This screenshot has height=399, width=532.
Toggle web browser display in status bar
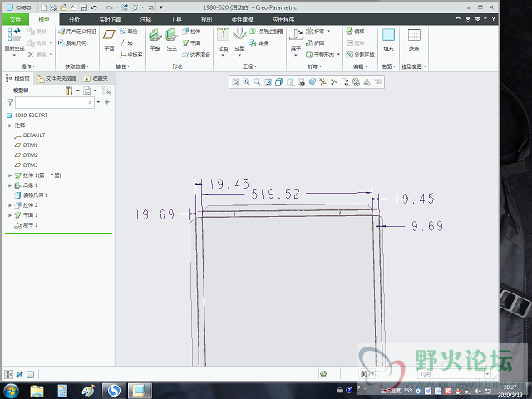click(x=20, y=374)
